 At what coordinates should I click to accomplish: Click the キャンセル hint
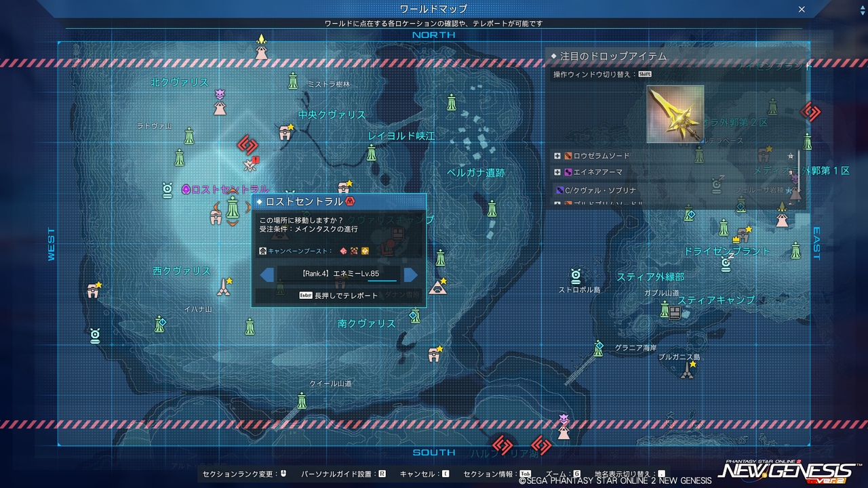click(425, 474)
